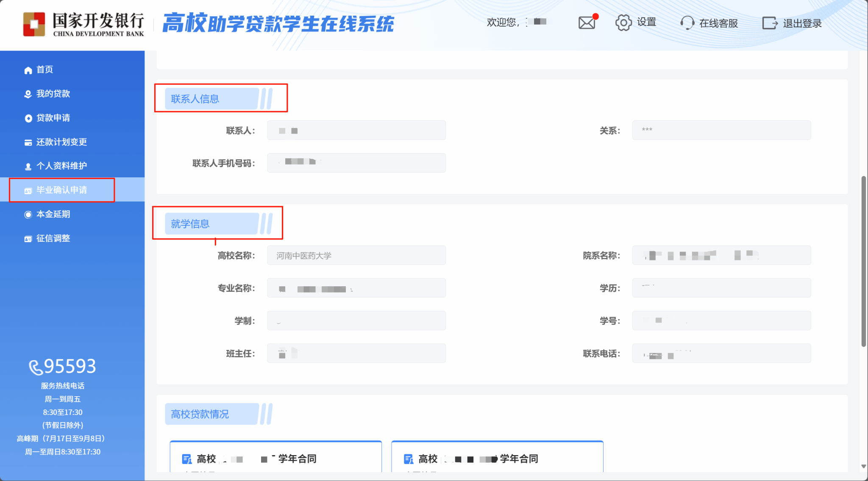Open the mail envelope notification icon
868x481 pixels.
point(587,22)
